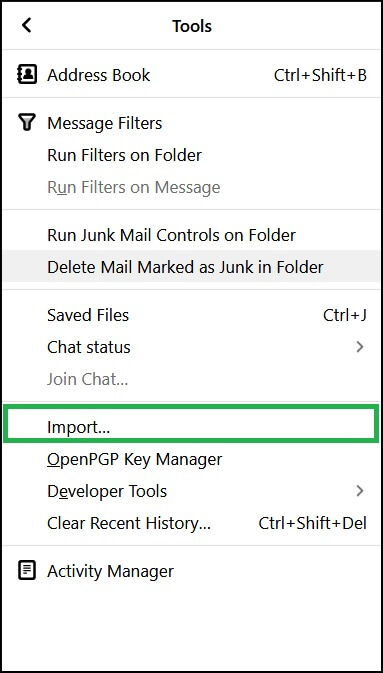Click the Join Chat... entry
The height and width of the screenshot is (673, 383).
click(x=192, y=379)
